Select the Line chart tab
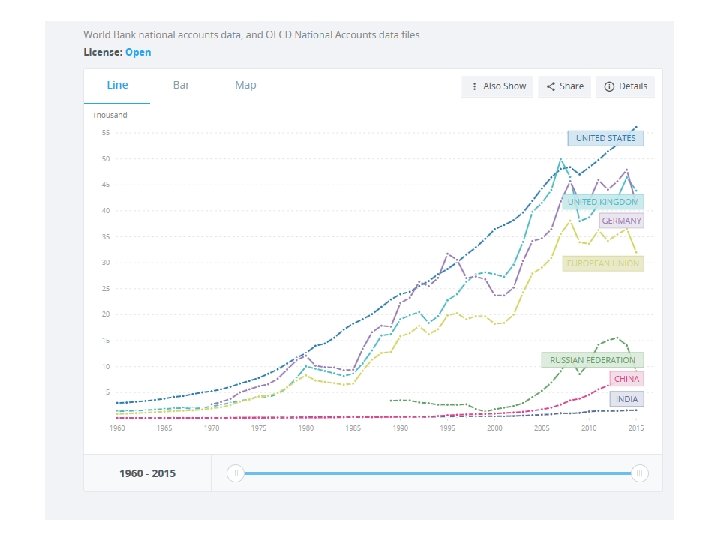This screenshot has height=540, width=720. tap(117, 85)
